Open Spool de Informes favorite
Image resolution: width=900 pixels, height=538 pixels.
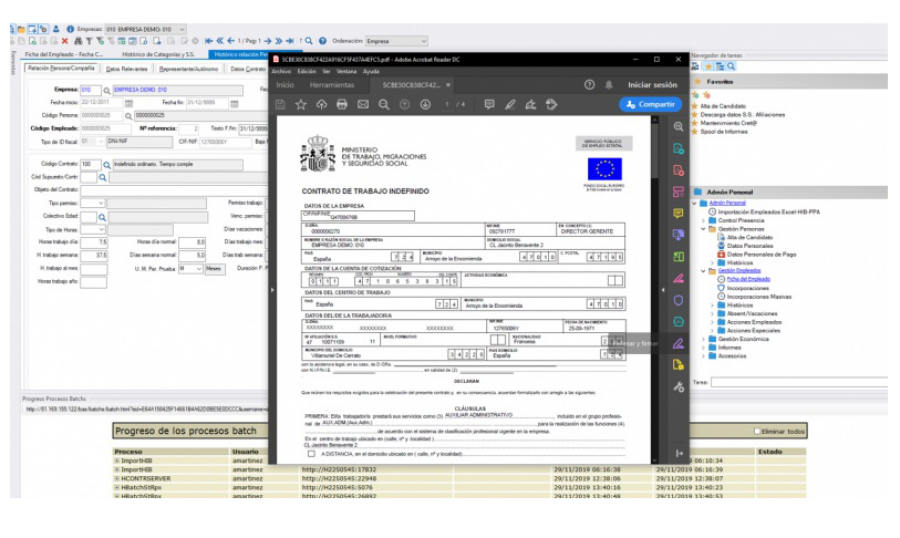tap(724, 131)
